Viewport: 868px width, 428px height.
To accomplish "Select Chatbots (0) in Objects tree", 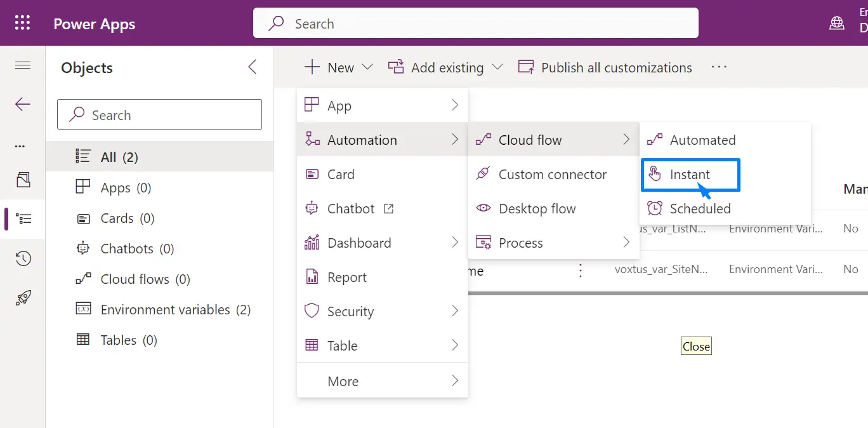I will tap(160, 248).
